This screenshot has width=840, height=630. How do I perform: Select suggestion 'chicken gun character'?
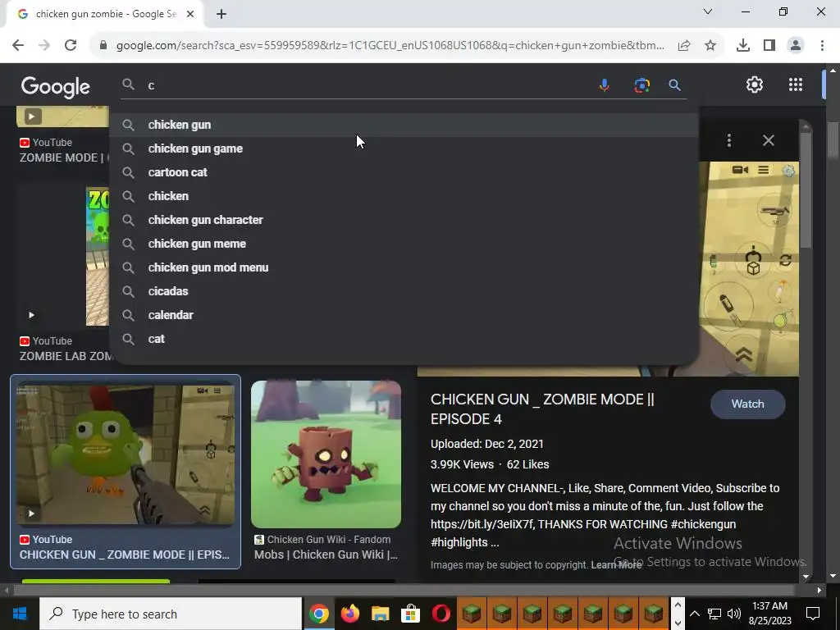pyautogui.click(x=404, y=220)
